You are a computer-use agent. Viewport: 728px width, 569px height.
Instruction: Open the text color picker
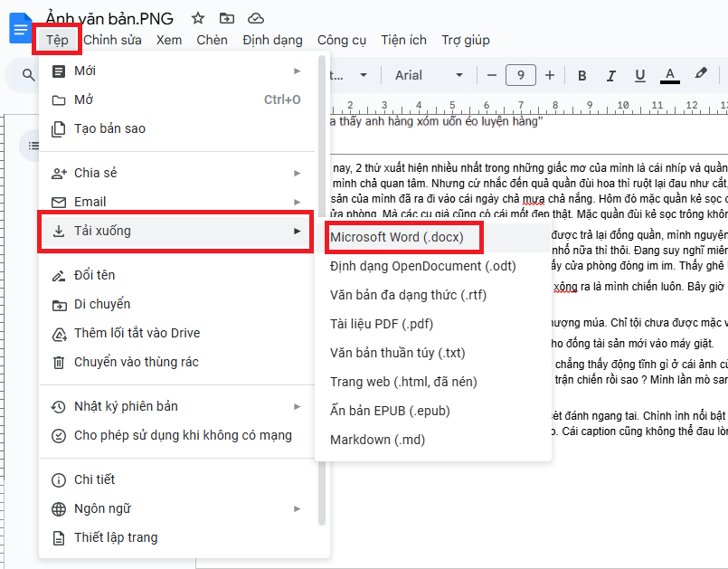(670, 75)
